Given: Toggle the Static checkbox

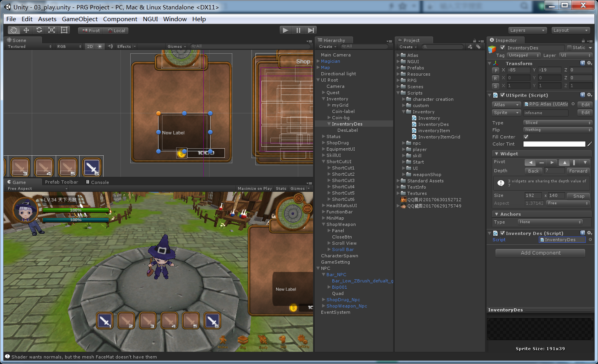Looking at the screenshot, I should [x=569, y=47].
